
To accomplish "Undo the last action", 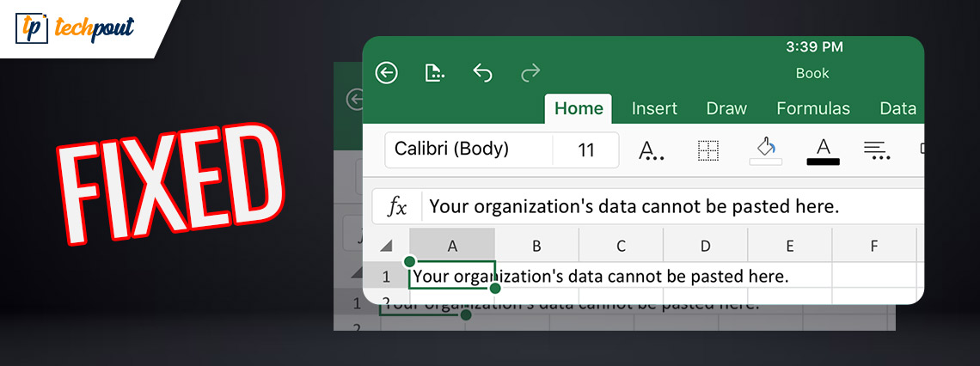I will (x=482, y=73).
